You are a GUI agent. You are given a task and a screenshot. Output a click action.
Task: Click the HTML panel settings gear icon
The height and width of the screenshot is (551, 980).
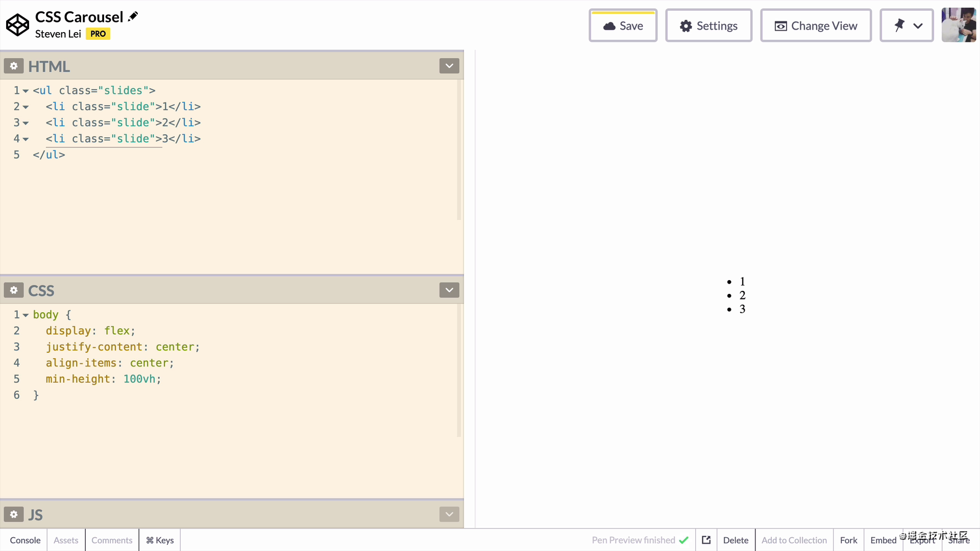click(x=13, y=66)
